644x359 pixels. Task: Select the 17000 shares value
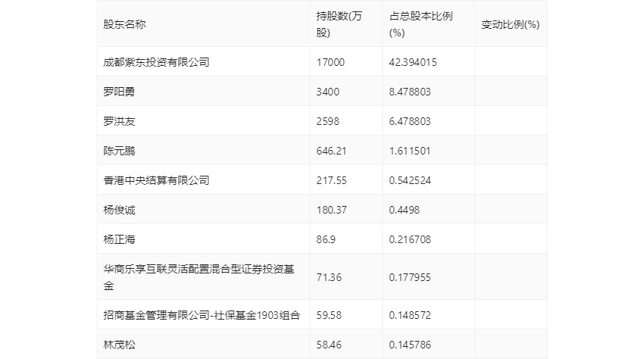click(330, 62)
